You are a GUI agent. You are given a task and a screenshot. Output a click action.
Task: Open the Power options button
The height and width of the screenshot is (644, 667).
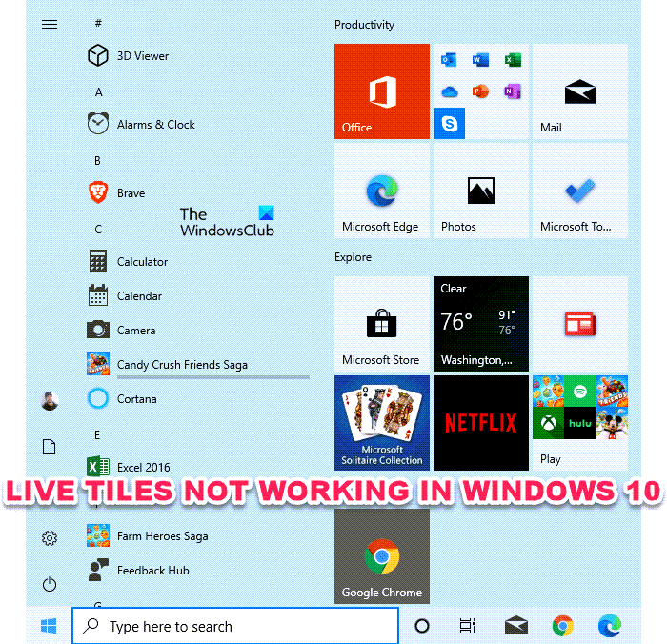tap(50, 584)
